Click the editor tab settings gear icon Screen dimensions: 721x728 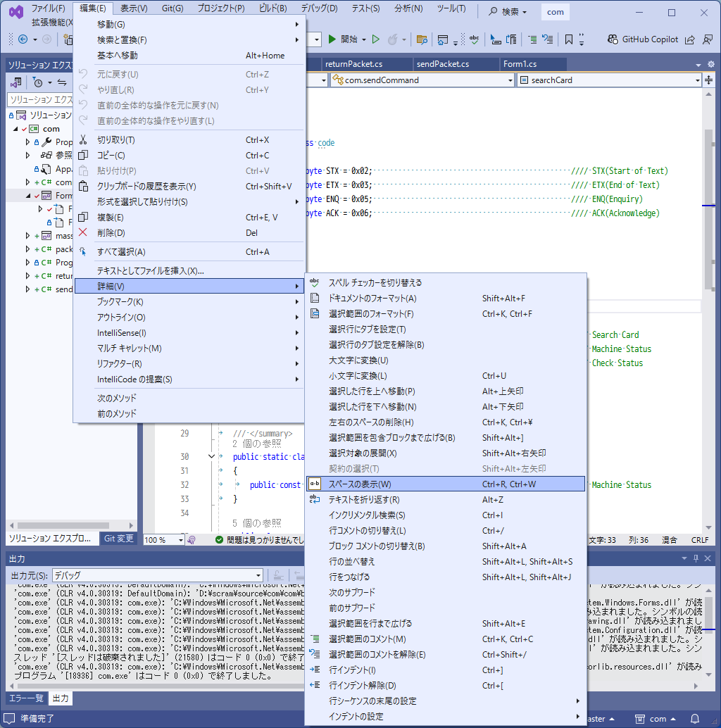coord(710,64)
